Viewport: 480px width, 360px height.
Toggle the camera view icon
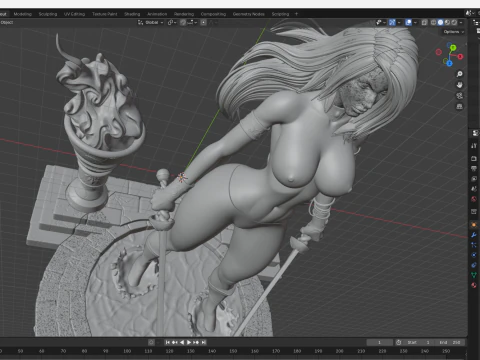pos(459,96)
